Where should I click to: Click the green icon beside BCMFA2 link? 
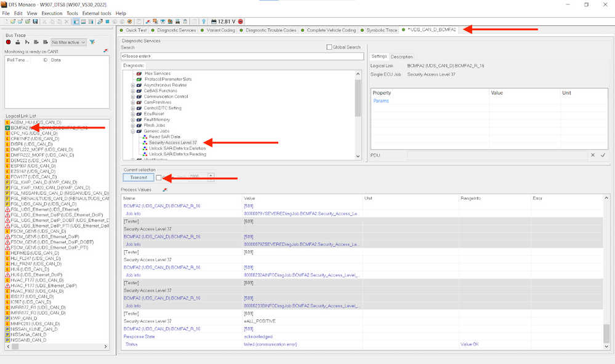[x=7, y=128]
